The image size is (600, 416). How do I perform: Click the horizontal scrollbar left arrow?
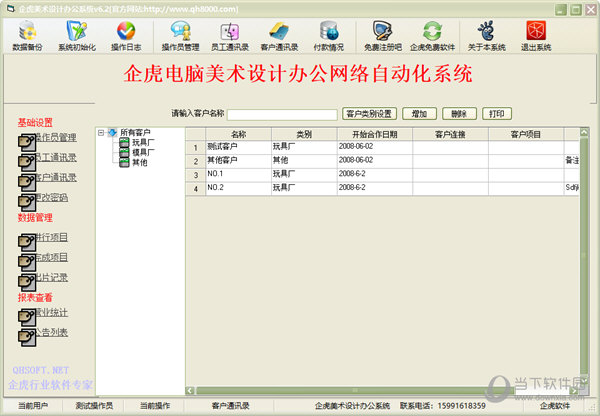(x=190, y=391)
